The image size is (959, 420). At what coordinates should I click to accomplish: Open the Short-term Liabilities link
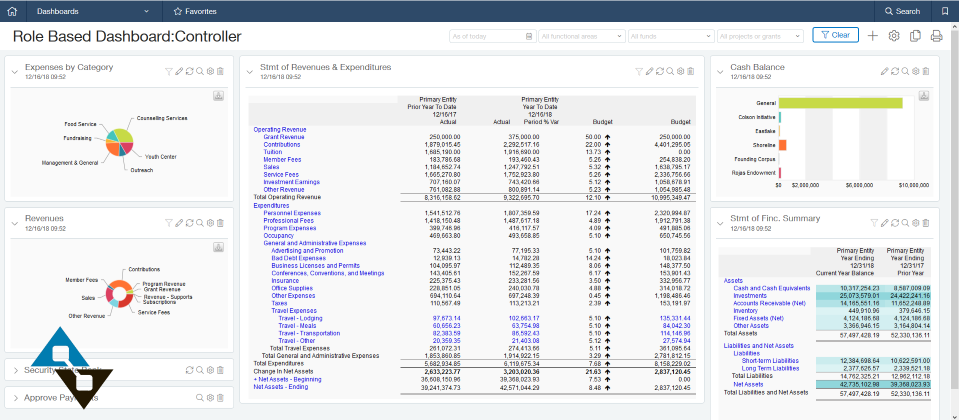coord(771,361)
